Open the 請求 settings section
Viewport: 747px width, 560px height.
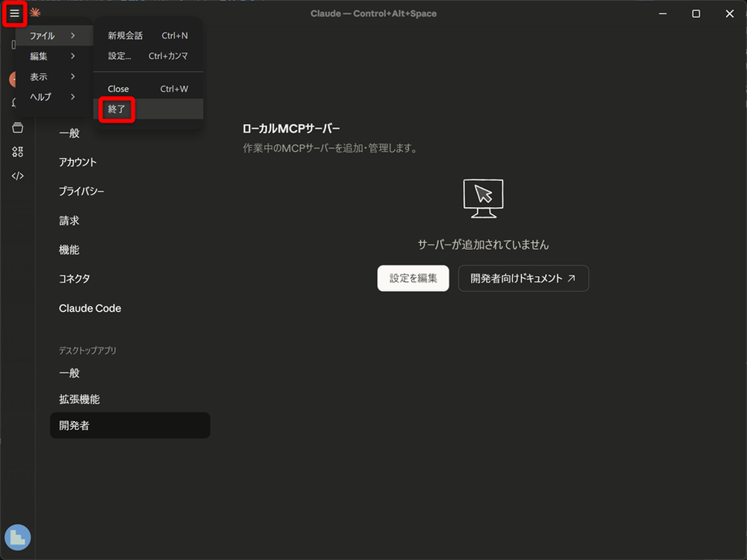coord(69,220)
